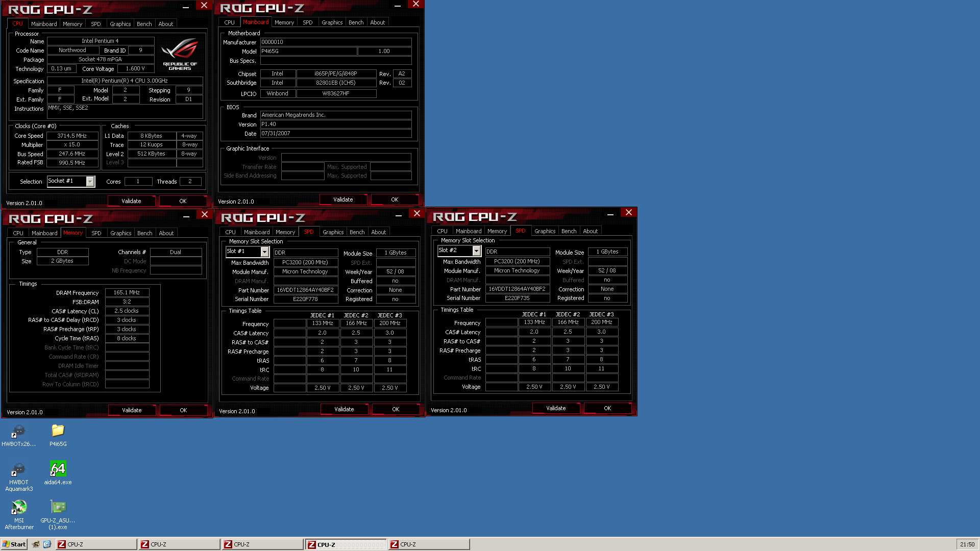Launch aida64.exe from the desktop
Screen dimensions: 980x551
click(58, 473)
